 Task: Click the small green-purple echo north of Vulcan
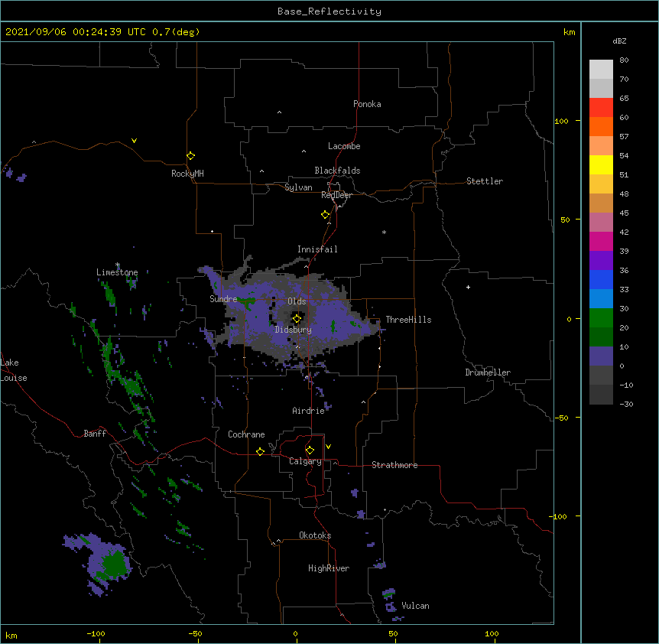tap(389, 593)
